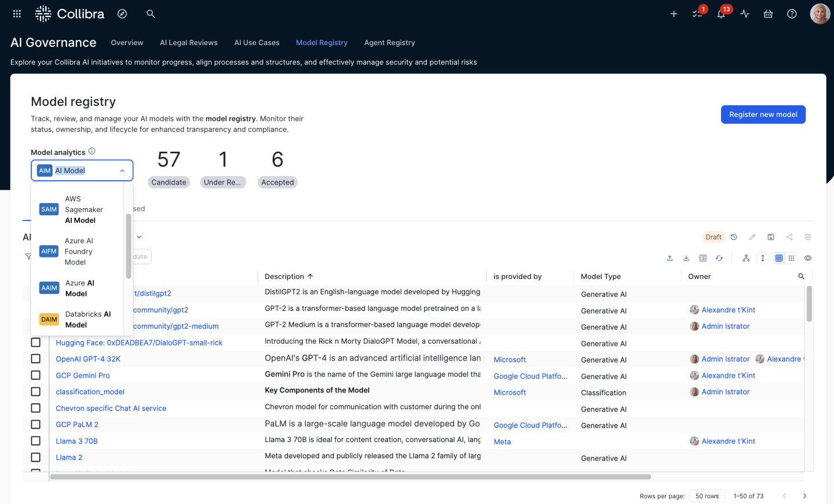Open the 50 rows per page selector
Image resolution: width=834 pixels, height=504 pixels.
707,496
